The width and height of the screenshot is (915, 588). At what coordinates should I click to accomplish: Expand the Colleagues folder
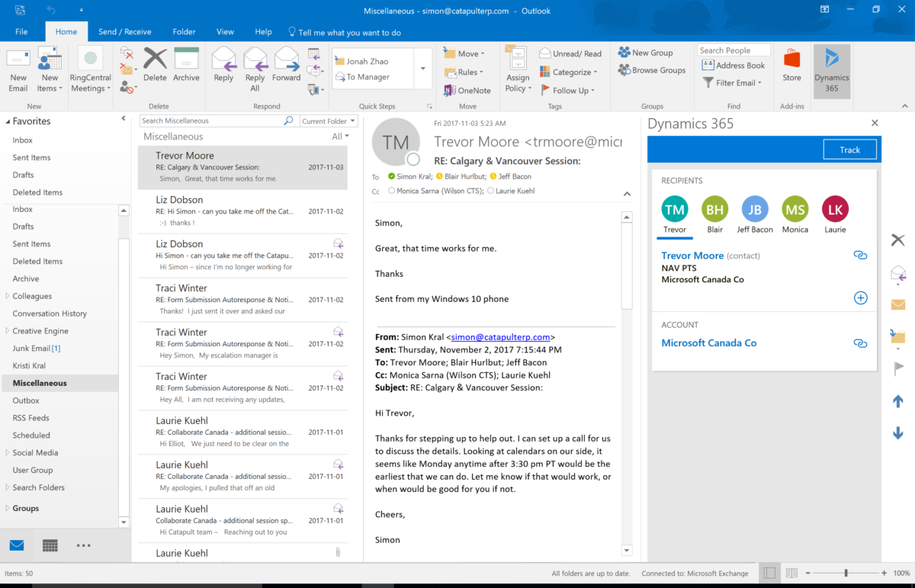click(8, 296)
